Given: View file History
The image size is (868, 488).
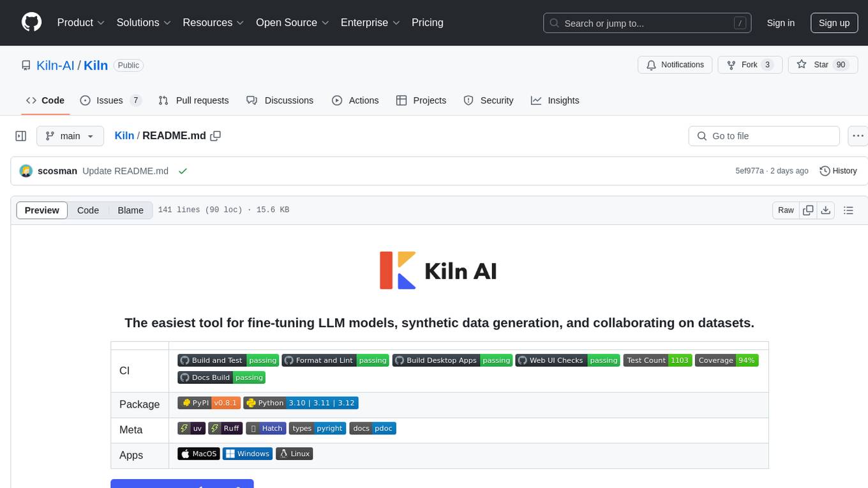Looking at the screenshot, I should (838, 171).
